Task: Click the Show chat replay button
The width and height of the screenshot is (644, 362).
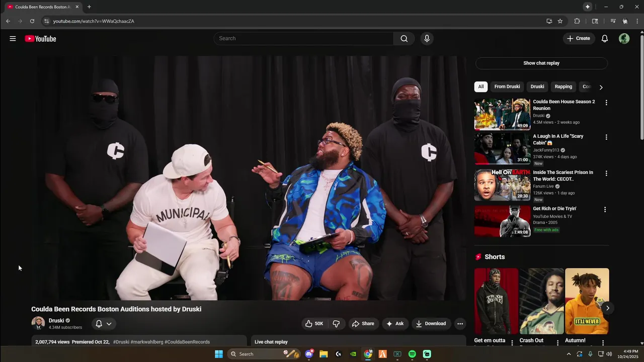Action: [x=541, y=63]
